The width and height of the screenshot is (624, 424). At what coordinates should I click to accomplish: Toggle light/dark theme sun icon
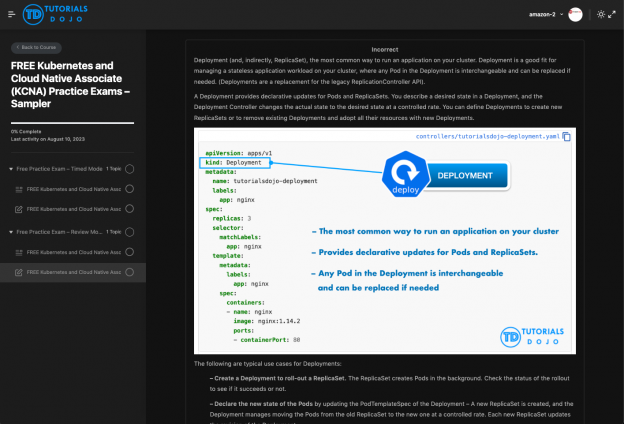(x=601, y=14)
